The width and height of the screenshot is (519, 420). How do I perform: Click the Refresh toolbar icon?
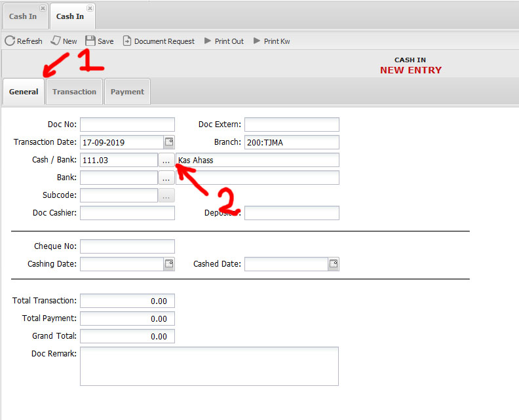click(10, 41)
